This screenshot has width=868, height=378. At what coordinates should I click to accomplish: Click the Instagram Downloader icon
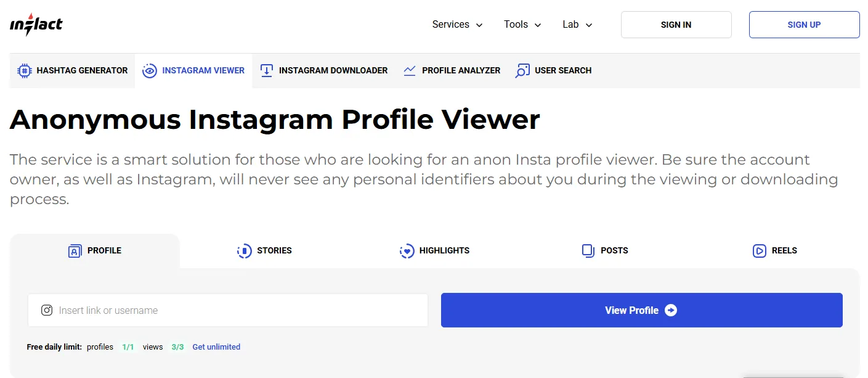(x=267, y=70)
